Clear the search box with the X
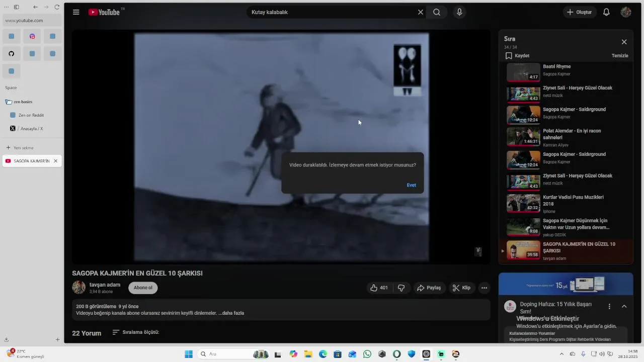644x362 pixels. pos(421,12)
